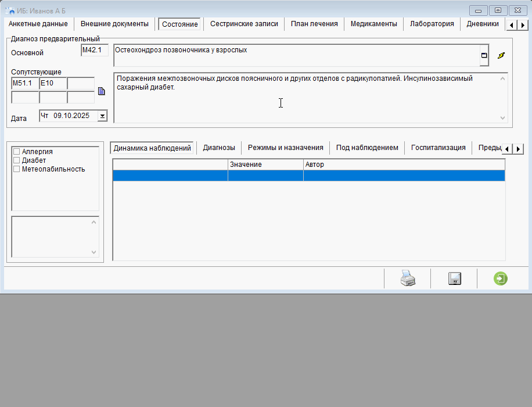Click down arrow in lower-left notes box scrollbar
The height and width of the screenshot is (407, 532).
(94, 252)
